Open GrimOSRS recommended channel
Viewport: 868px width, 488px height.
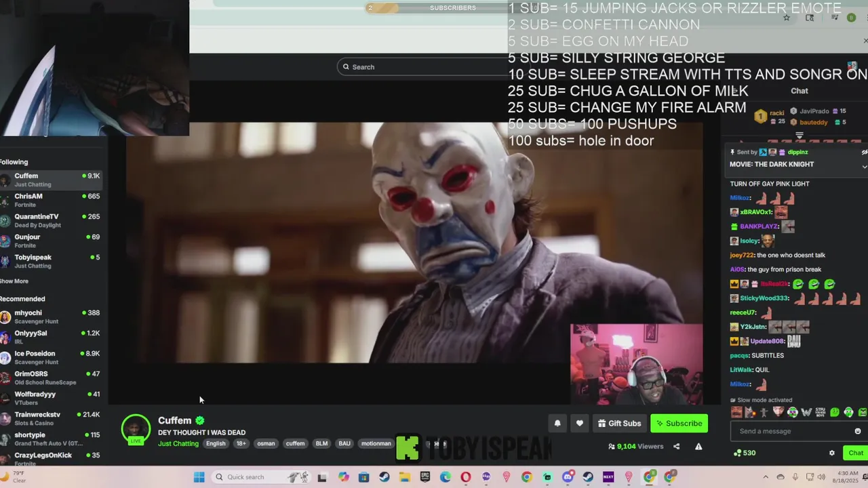(x=51, y=378)
